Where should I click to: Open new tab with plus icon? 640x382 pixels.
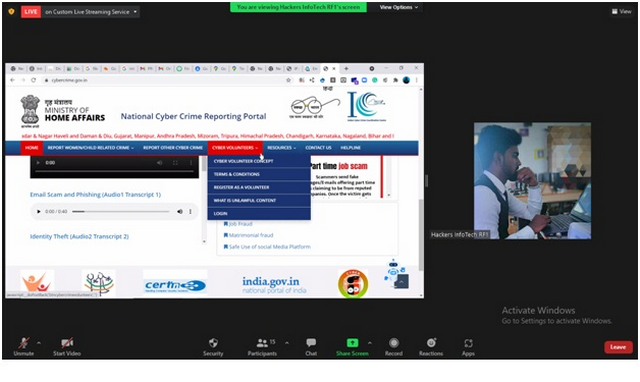coord(346,69)
